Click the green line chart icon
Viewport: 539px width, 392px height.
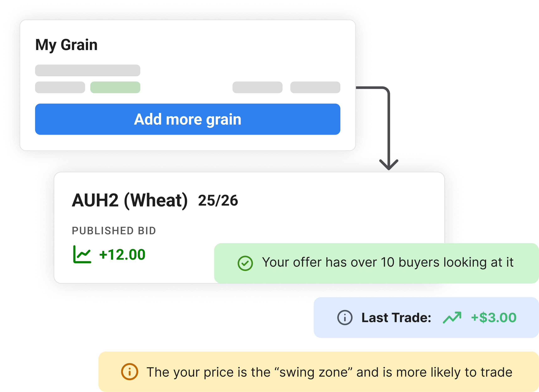pos(82,254)
